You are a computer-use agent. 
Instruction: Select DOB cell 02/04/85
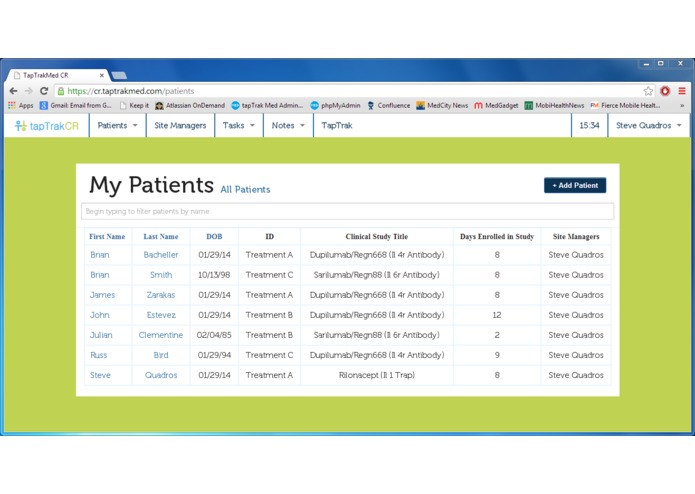click(214, 335)
